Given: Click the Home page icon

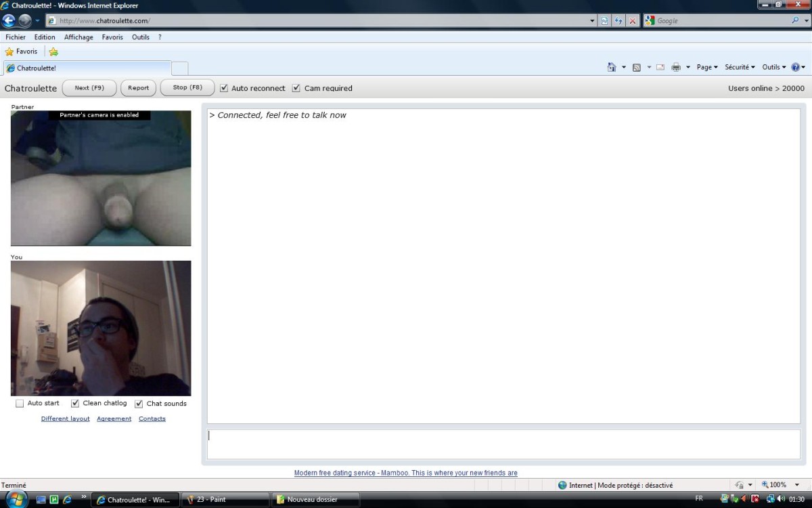Looking at the screenshot, I should 612,67.
